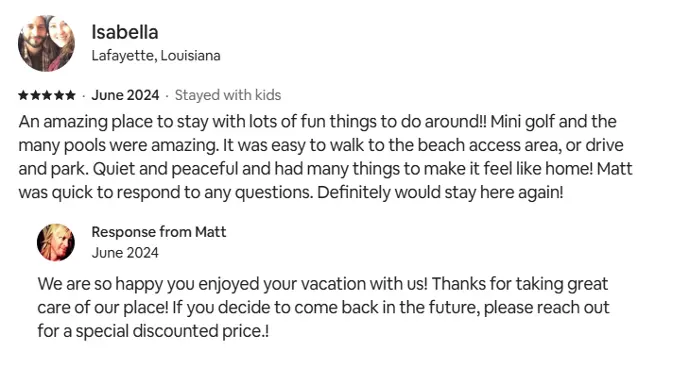Click the fifth star of the rating

70,95
